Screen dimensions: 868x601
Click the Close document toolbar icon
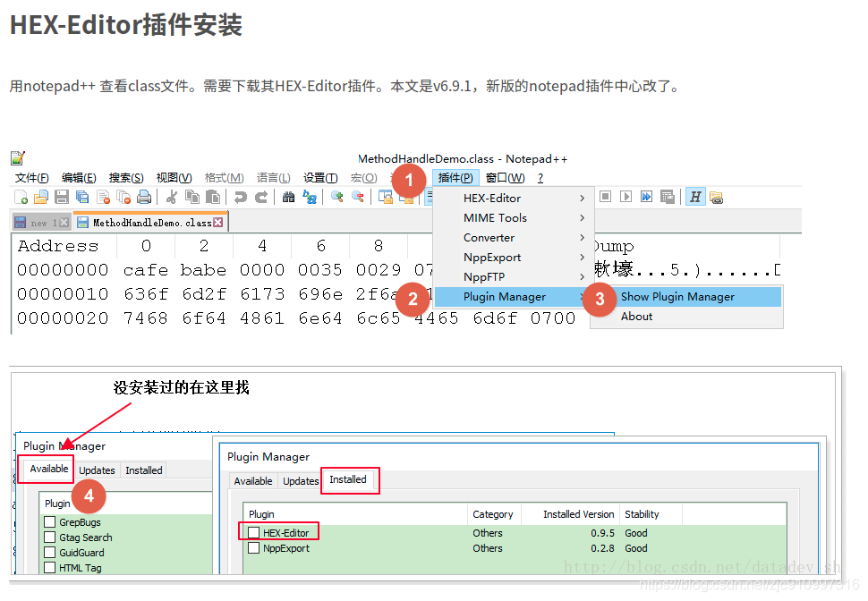103,197
